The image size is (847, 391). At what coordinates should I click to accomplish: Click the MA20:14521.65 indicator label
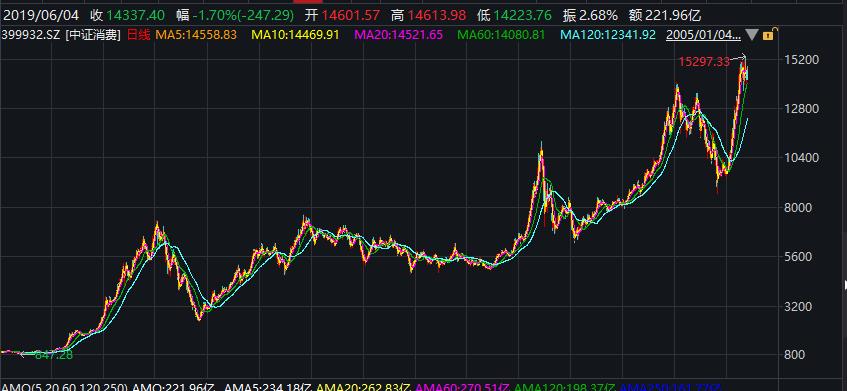(x=398, y=35)
